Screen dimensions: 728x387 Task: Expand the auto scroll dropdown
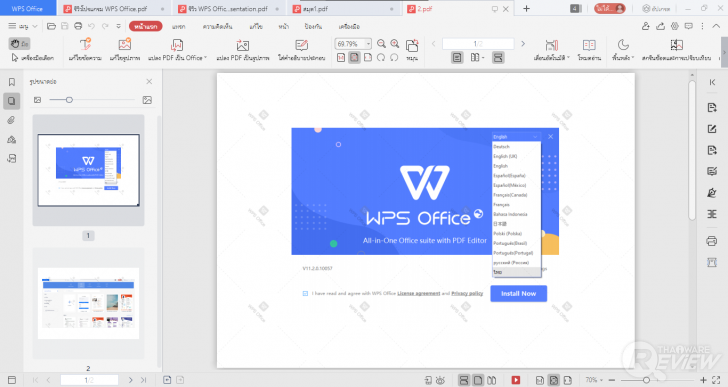pyautogui.click(x=568, y=58)
